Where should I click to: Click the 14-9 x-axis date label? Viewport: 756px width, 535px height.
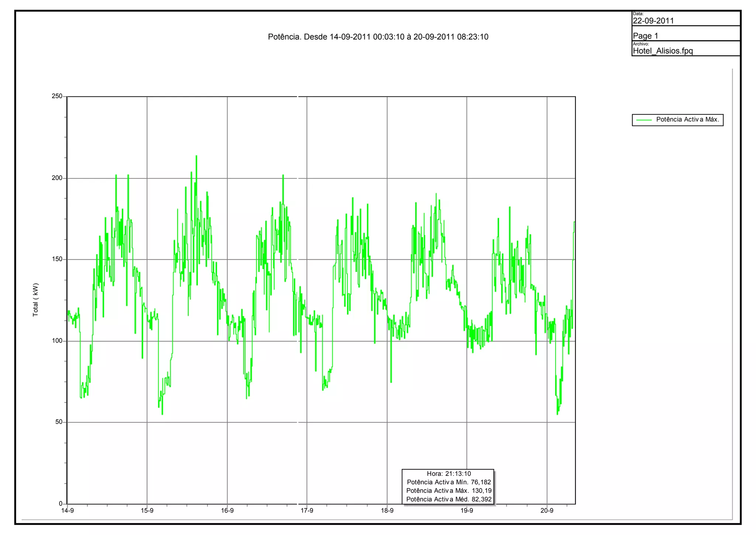pos(67,511)
